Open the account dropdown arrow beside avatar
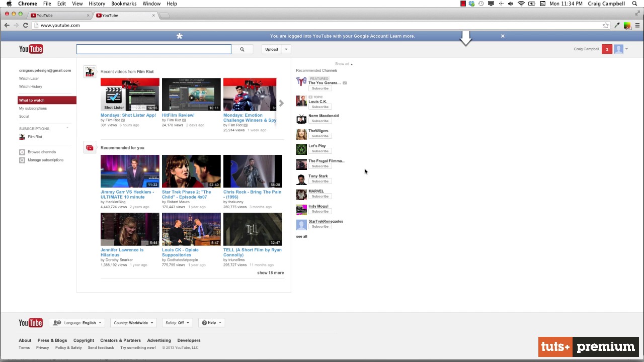644x362 pixels. pyautogui.click(x=626, y=49)
